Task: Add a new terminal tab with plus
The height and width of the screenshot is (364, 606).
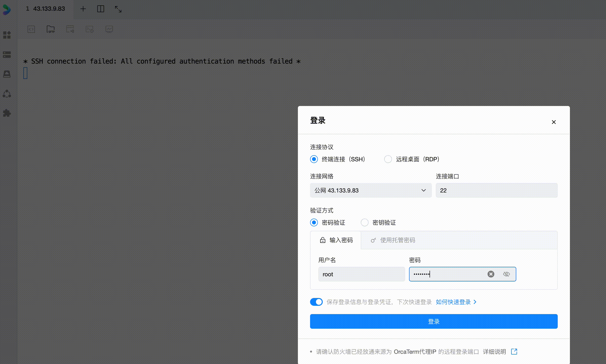Action: [x=83, y=9]
